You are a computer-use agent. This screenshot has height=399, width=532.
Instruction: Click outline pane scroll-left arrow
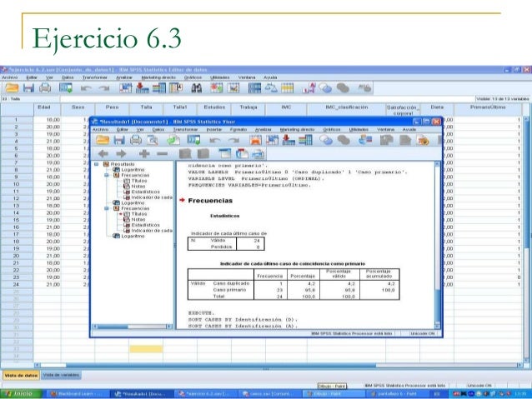[96, 327]
